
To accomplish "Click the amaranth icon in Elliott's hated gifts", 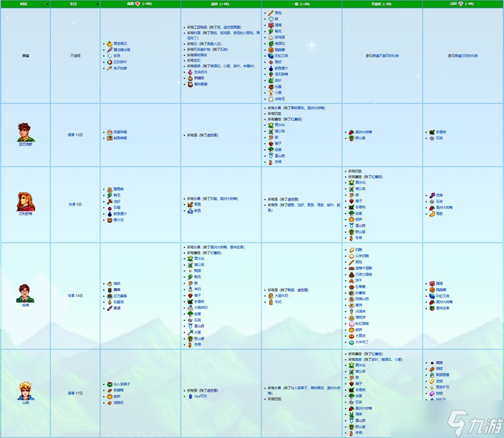I will (x=432, y=195).
